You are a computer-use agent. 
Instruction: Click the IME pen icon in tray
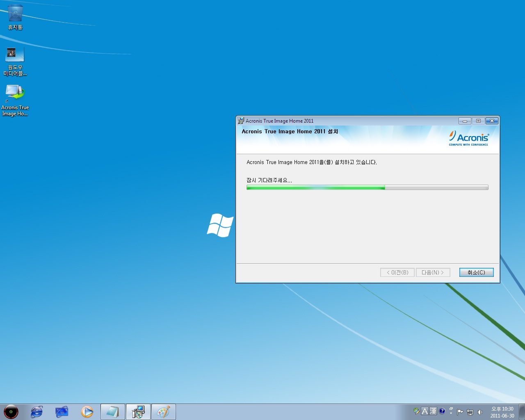[417, 411]
